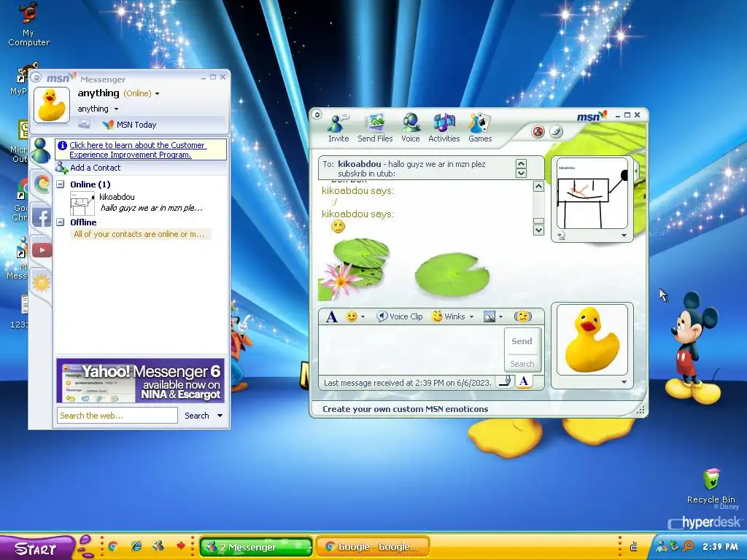Open the web search options dropdown arrow
The width and height of the screenshot is (747, 560).
220,416
